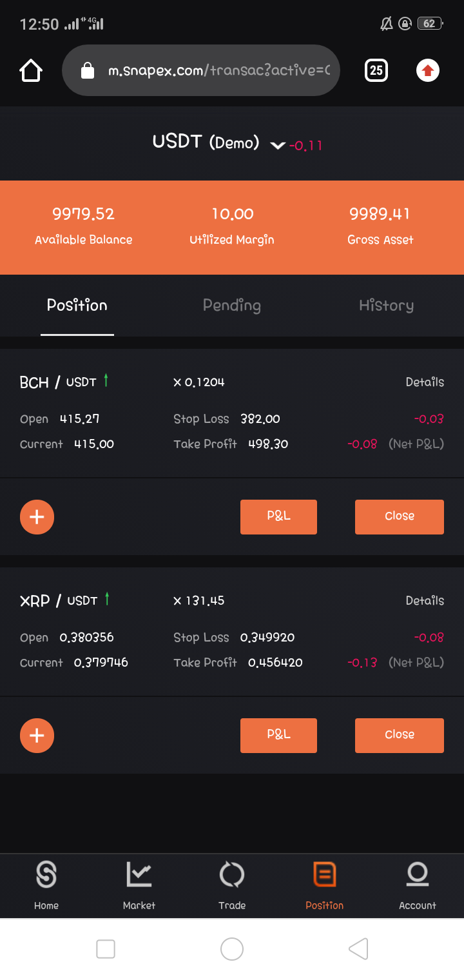
Task: Open the browser tabs counter showing 25
Action: [x=376, y=70]
